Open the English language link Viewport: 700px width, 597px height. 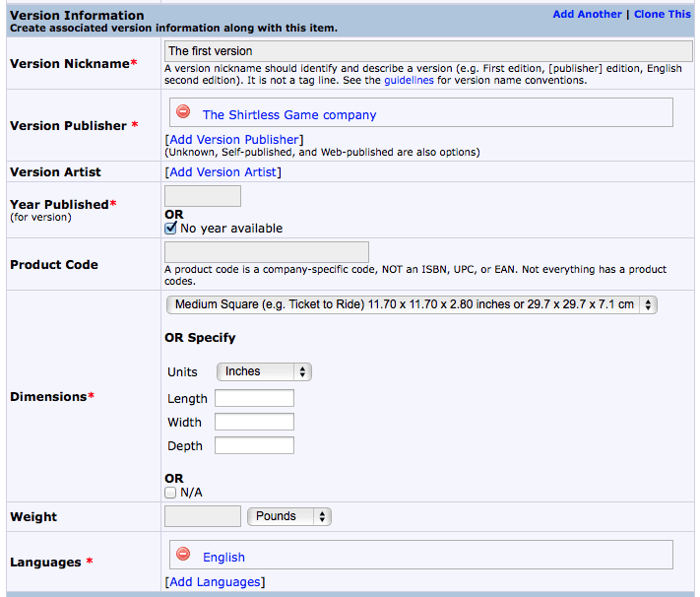click(223, 558)
